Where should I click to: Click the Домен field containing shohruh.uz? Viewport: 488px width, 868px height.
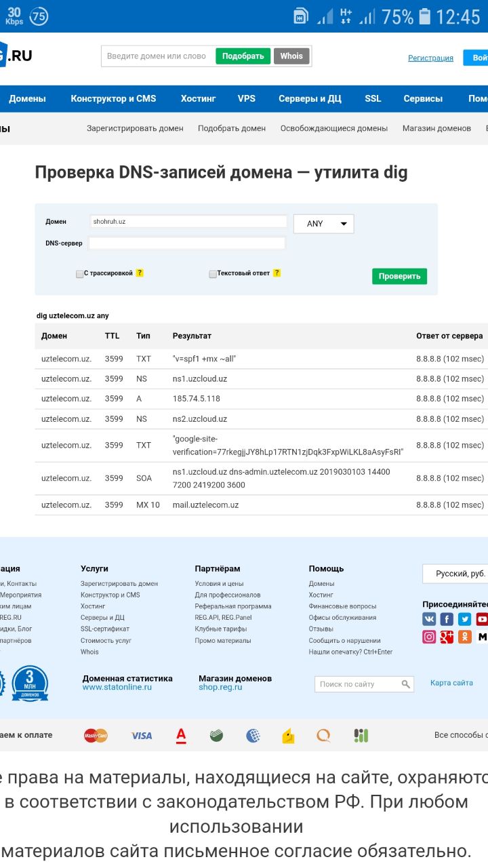(x=188, y=222)
